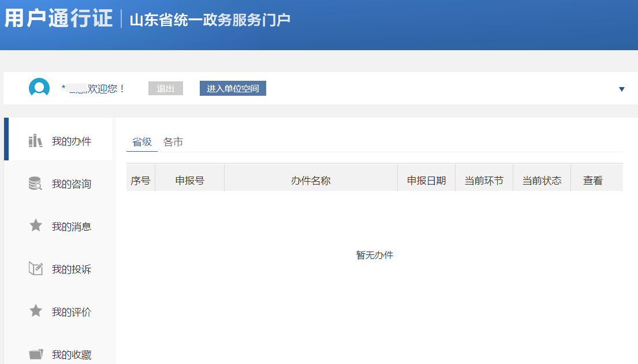Image resolution: width=638 pixels, height=364 pixels.
Task: Click the 申报号 column header
Action: pos(189,179)
